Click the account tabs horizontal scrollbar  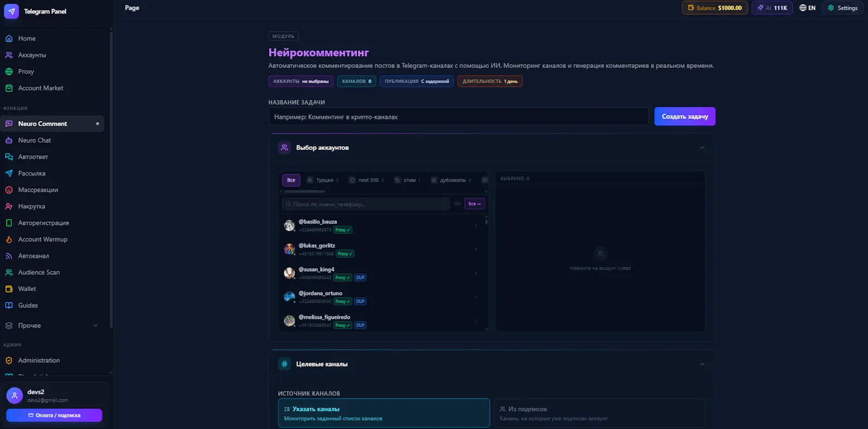304,192
